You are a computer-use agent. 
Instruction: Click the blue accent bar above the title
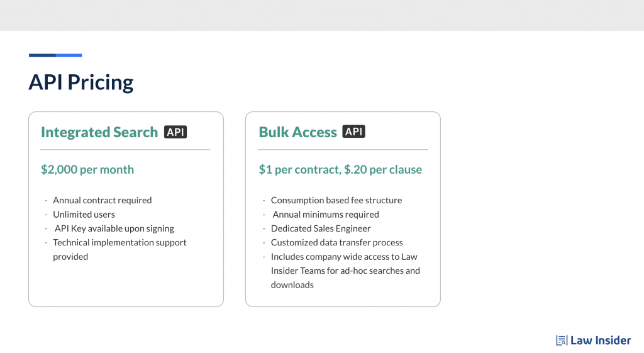(55, 55)
